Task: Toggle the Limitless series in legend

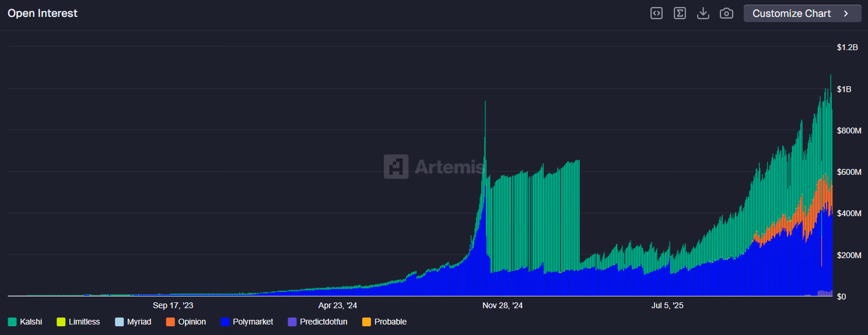Action: (84, 322)
